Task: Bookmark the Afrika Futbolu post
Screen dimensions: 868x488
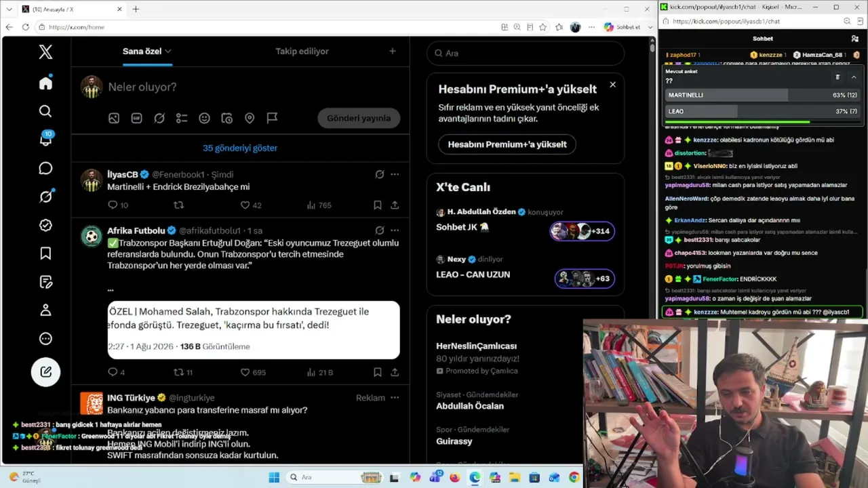Action: click(378, 372)
